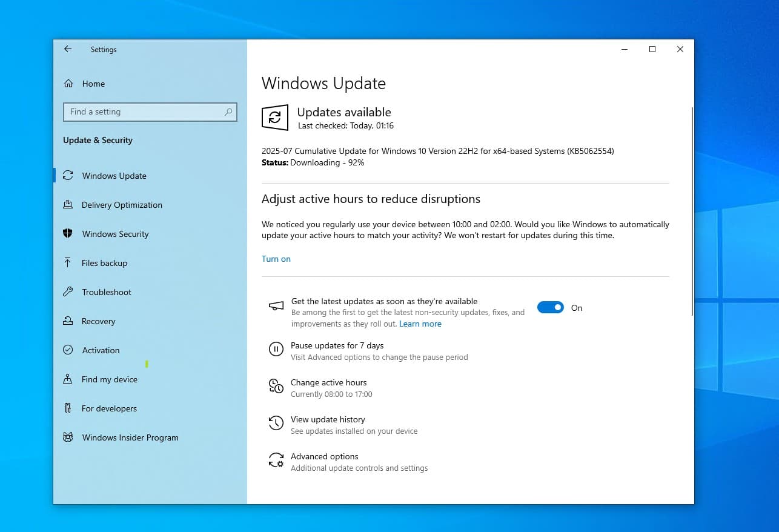Click the back arrow in Settings

coord(68,50)
